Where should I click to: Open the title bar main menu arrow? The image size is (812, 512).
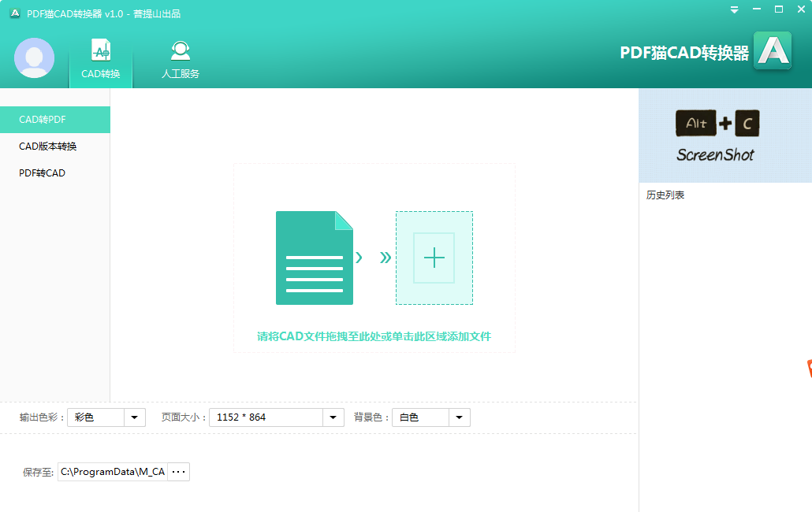[x=734, y=9]
